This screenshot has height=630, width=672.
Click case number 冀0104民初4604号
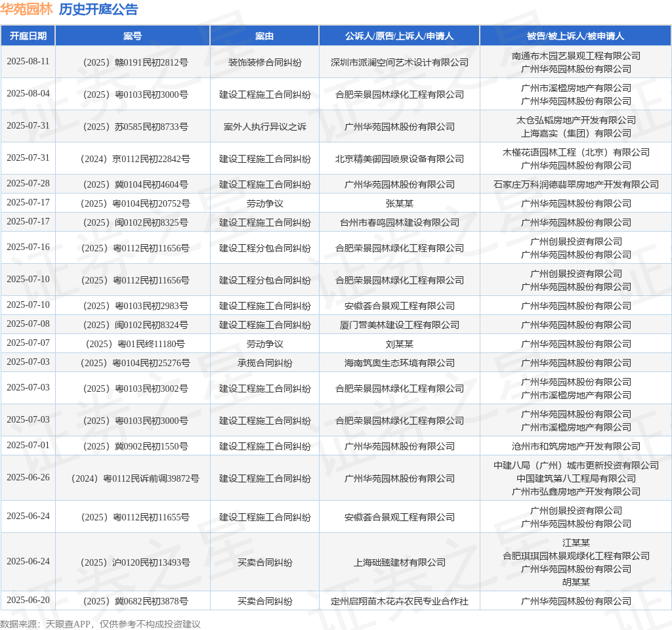tap(135, 184)
